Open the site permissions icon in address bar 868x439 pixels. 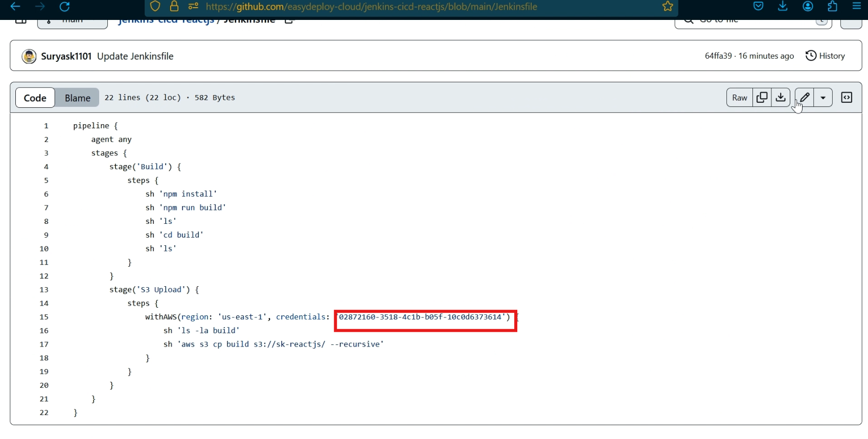(x=193, y=6)
